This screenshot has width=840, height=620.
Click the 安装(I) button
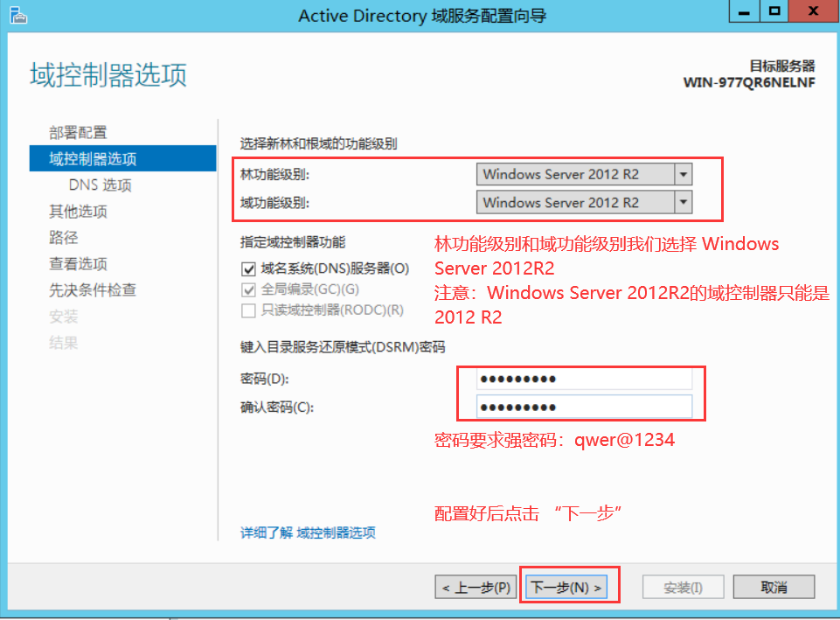click(683, 588)
